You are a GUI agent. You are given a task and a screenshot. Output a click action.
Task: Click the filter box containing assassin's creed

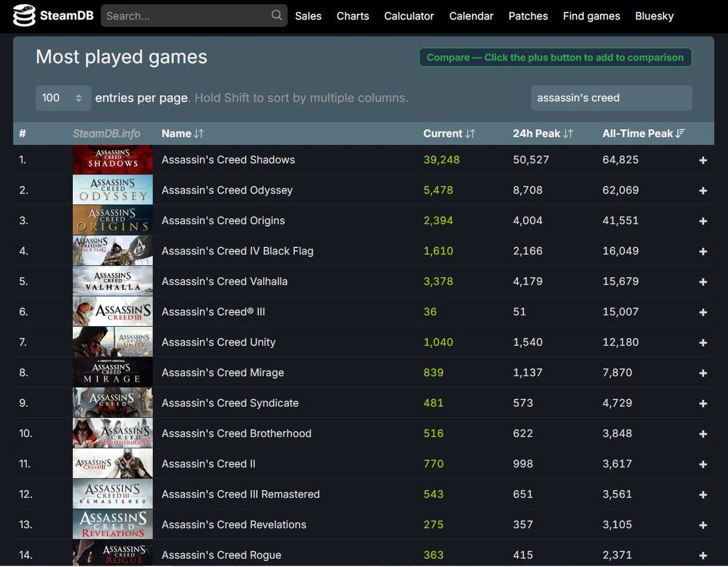tap(611, 98)
